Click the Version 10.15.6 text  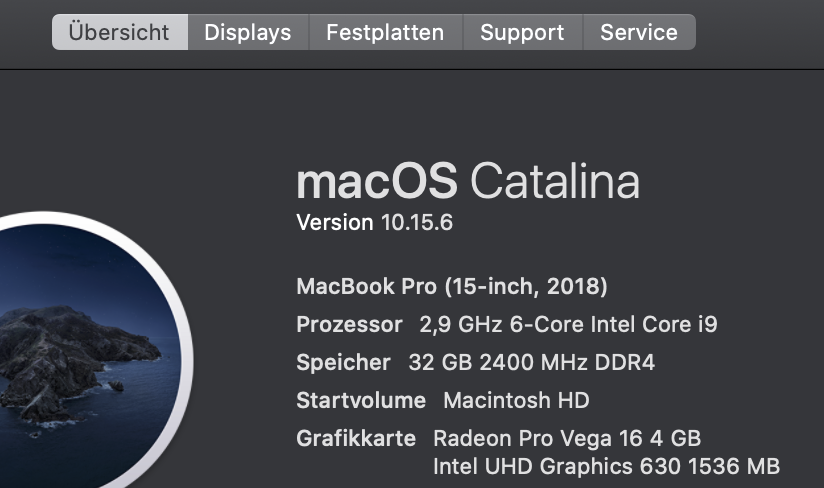click(x=375, y=222)
